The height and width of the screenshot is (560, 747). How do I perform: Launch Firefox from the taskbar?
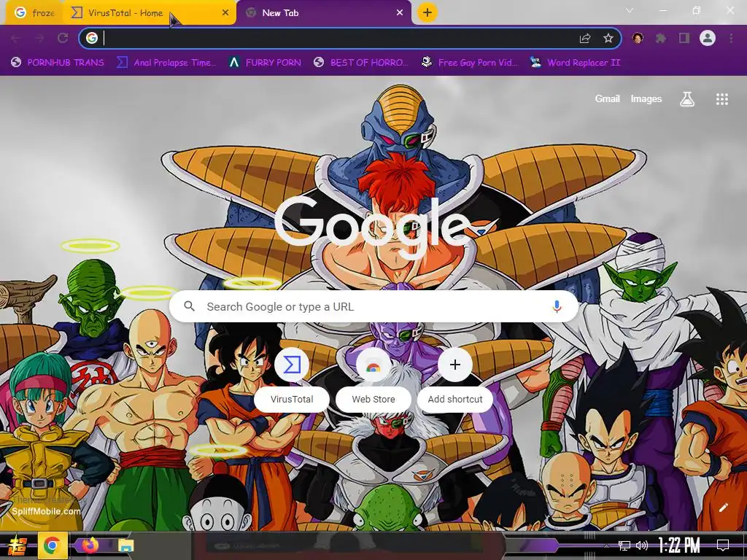point(90,545)
